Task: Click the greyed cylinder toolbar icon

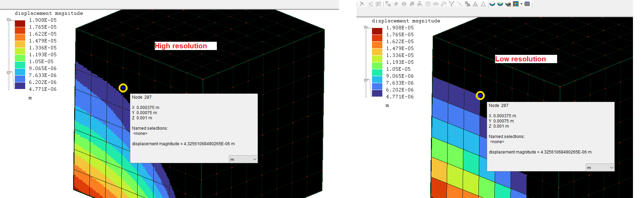Action: pos(428,4)
